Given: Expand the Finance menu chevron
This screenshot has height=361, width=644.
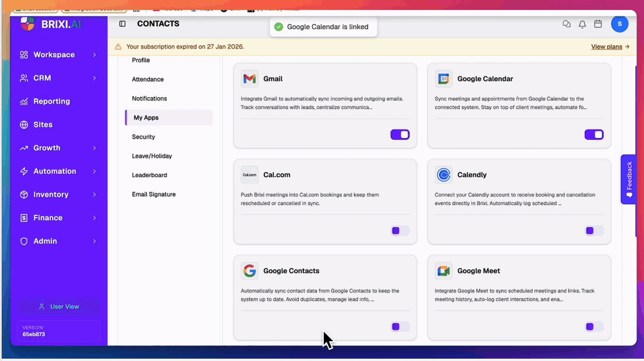Looking at the screenshot, I should pyautogui.click(x=94, y=218).
